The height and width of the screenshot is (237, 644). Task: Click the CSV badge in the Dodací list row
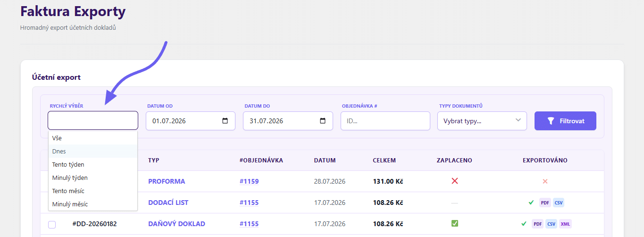[x=558, y=203]
